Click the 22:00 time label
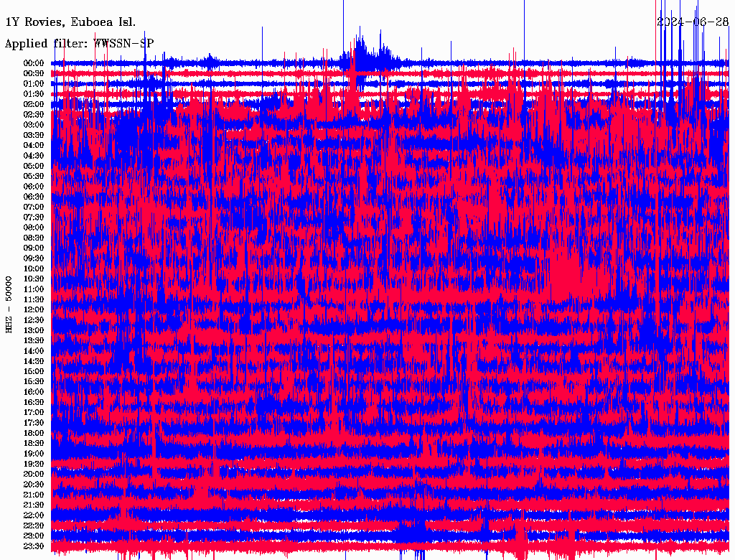 click(x=34, y=515)
